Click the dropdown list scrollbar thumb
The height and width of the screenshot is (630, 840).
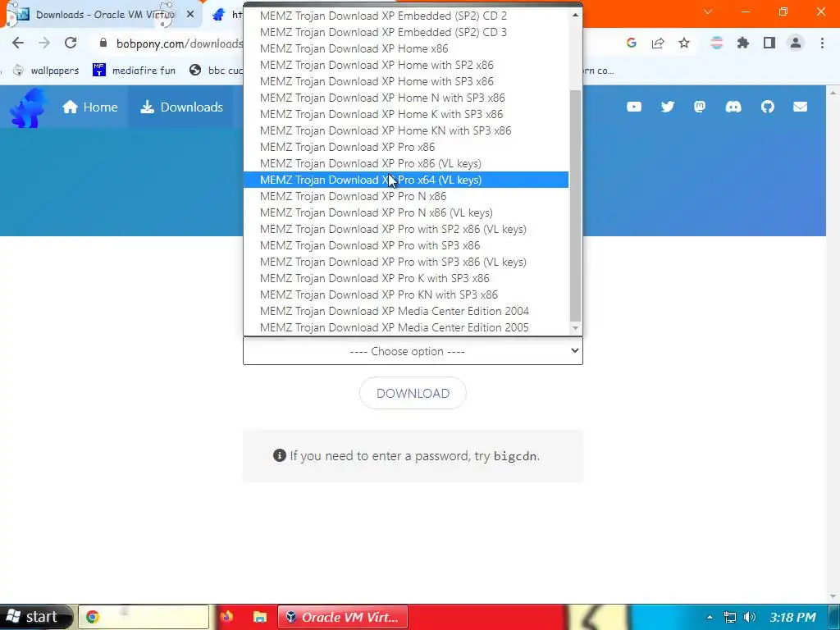click(575, 205)
